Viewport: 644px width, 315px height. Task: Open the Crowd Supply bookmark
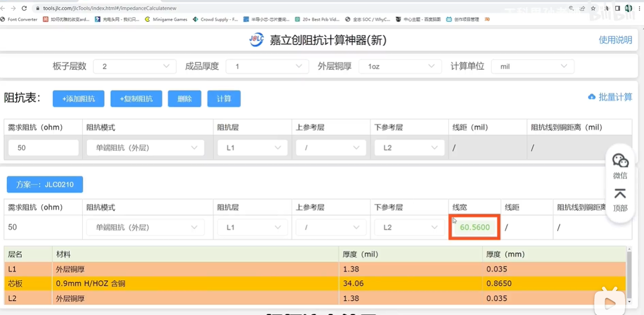pos(216,19)
